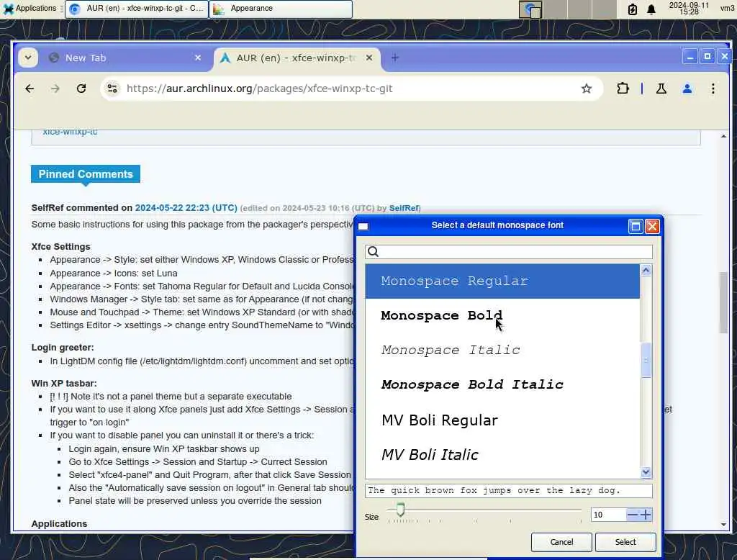Open the Chrome Labs flask icon
The width and height of the screenshot is (737, 560).
tap(661, 89)
